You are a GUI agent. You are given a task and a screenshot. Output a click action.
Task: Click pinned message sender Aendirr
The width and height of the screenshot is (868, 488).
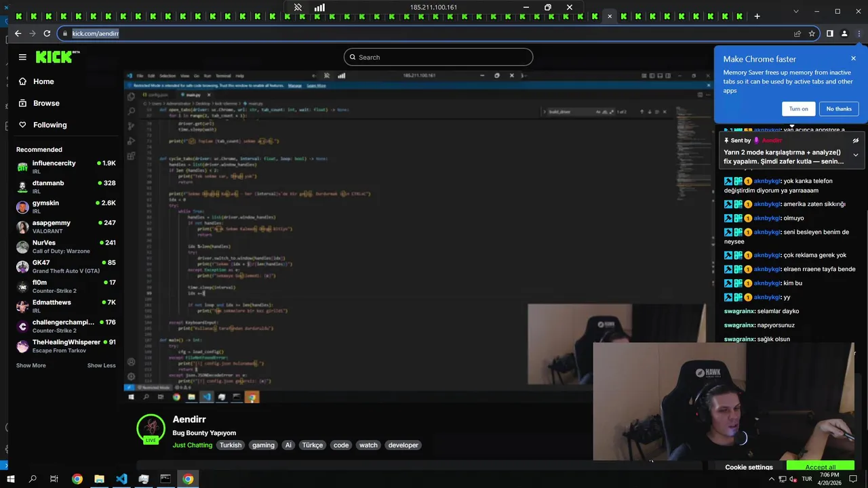tap(772, 140)
